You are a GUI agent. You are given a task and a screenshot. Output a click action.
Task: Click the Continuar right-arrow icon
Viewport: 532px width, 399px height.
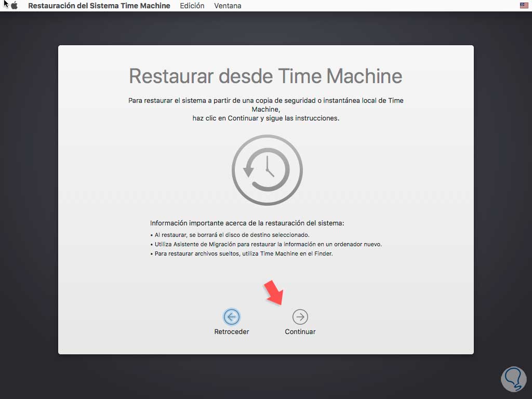300,317
